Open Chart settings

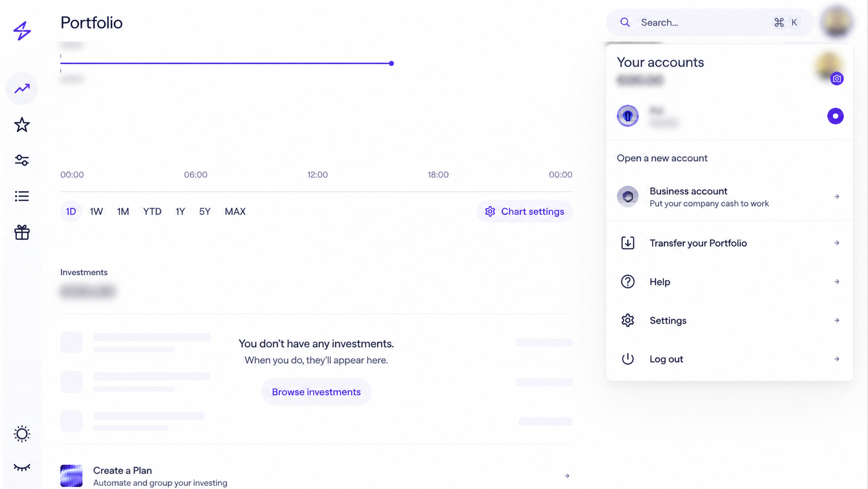[524, 212]
